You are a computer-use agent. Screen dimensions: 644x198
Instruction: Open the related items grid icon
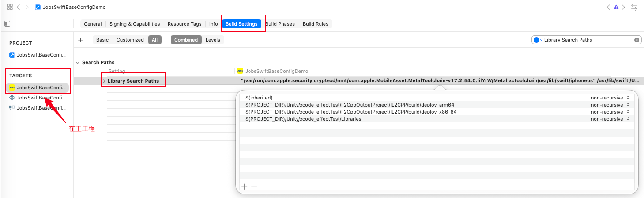coord(10,7)
